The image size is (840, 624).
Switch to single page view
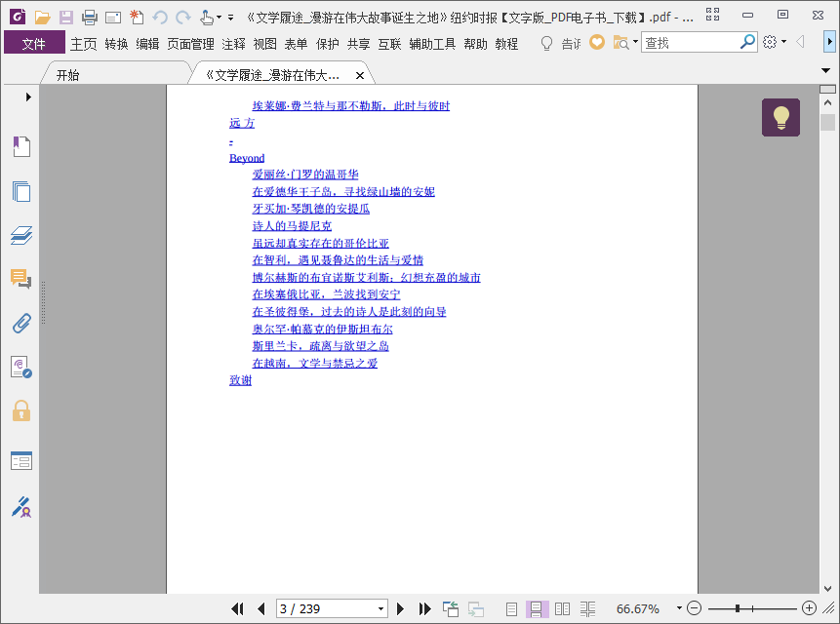point(511,609)
